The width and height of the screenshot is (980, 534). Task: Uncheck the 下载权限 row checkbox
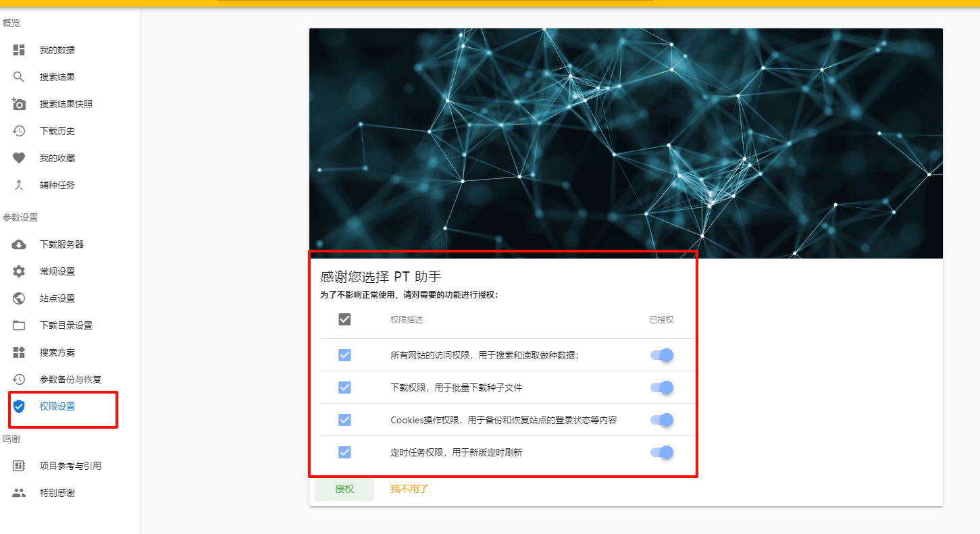[344, 388]
